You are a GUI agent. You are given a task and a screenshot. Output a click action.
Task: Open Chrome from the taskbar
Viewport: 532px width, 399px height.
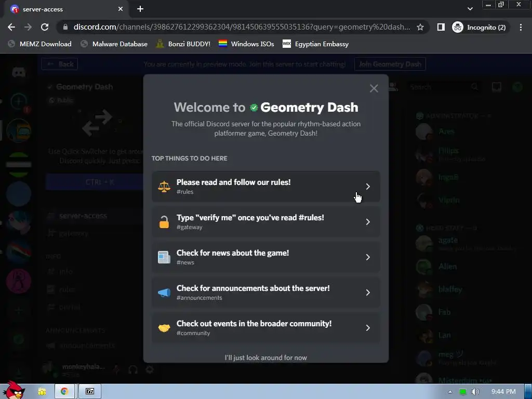[x=64, y=392]
